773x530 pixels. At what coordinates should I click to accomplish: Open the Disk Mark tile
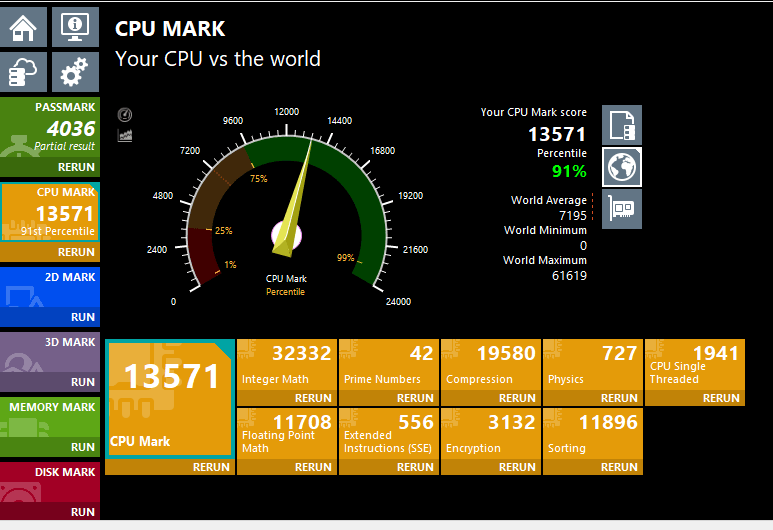click(50, 482)
